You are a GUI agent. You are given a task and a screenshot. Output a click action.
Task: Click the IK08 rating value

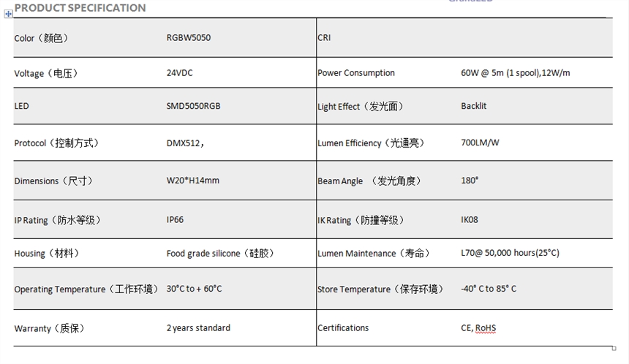(470, 219)
